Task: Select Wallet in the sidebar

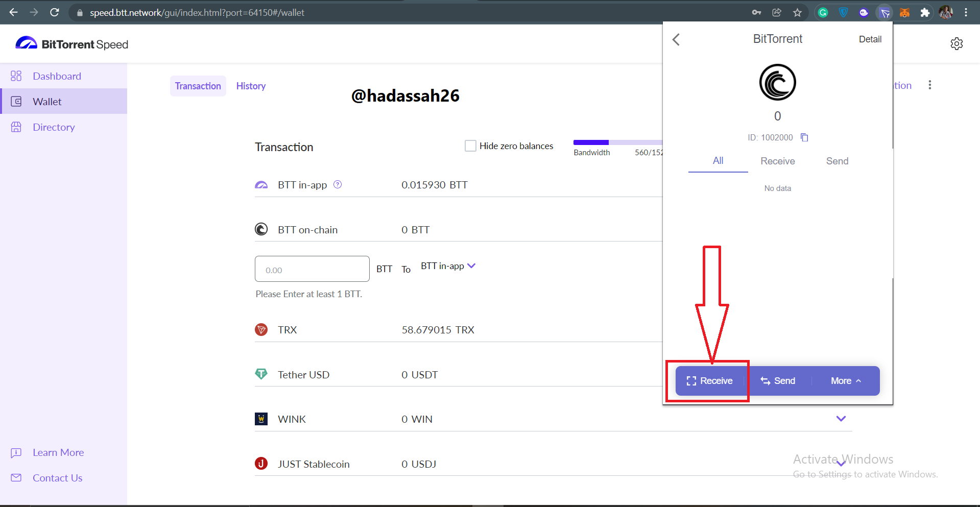Action: 63,101
